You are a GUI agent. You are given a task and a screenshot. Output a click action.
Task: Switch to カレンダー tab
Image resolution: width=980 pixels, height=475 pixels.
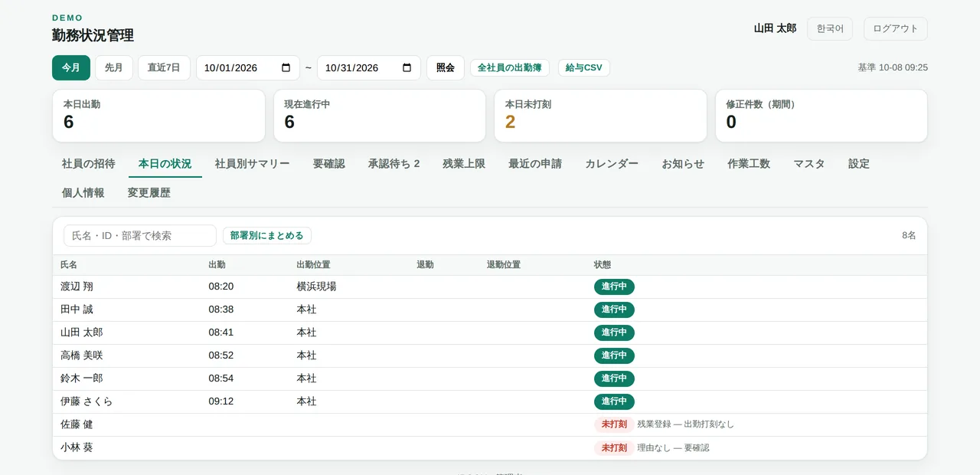[x=612, y=163]
